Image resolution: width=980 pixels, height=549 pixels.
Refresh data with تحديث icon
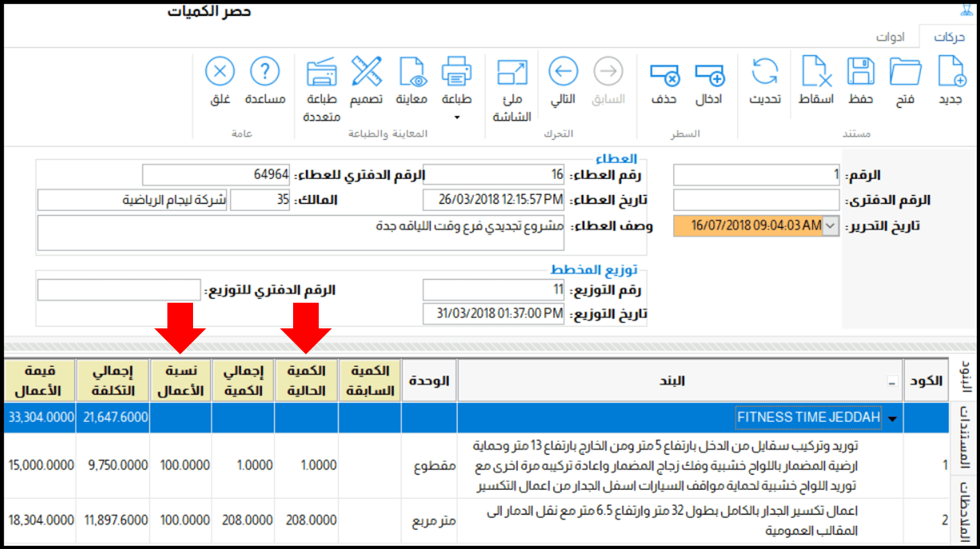click(765, 72)
